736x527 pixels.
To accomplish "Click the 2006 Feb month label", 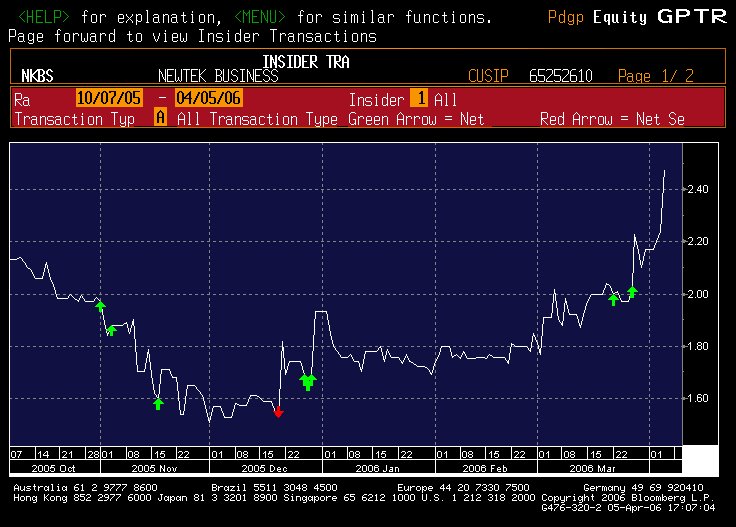I will point(485,468).
